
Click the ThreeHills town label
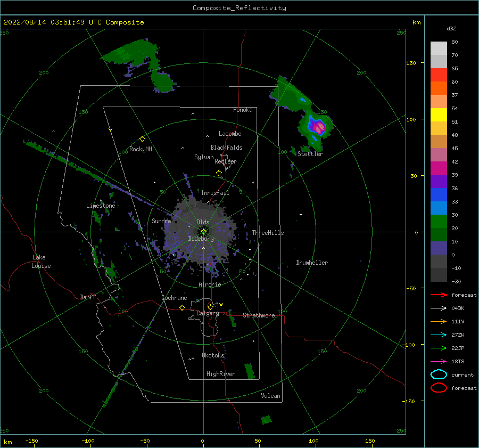coord(268,233)
